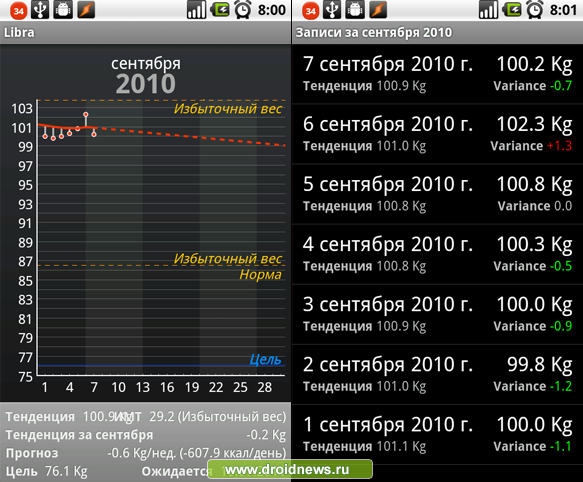Tap the peak data point on weight chart
The height and width of the screenshot is (482, 583).
click(86, 115)
